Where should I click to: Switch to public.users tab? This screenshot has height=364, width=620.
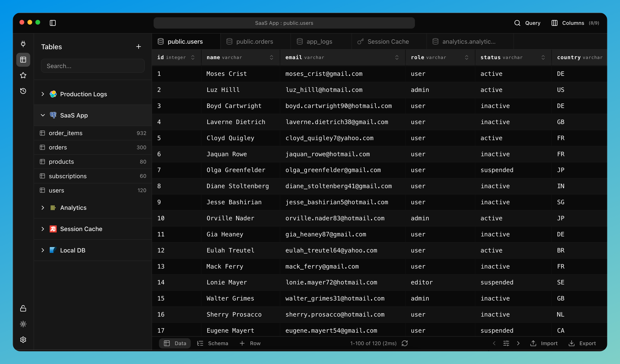coord(186,41)
